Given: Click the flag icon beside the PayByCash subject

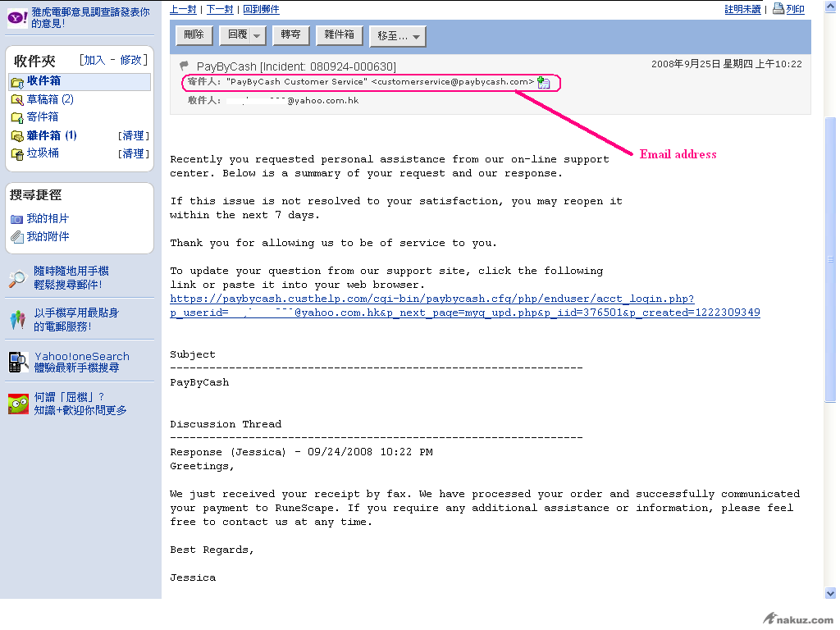Looking at the screenshot, I should pyautogui.click(x=184, y=66).
